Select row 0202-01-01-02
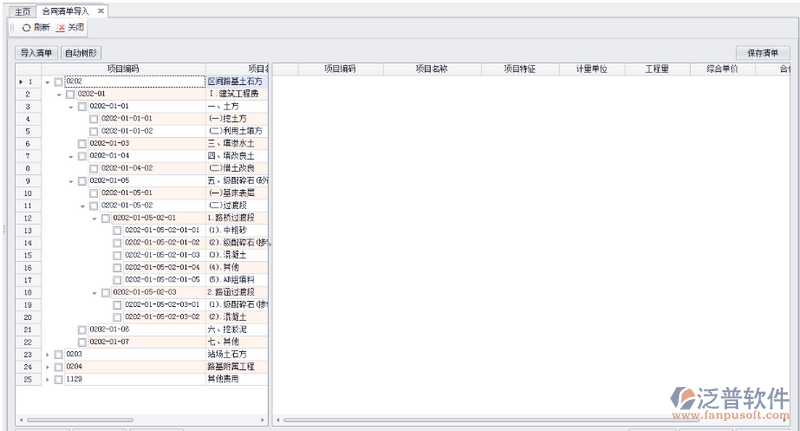Viewport: 800px width, 431px height. point(142,132)
